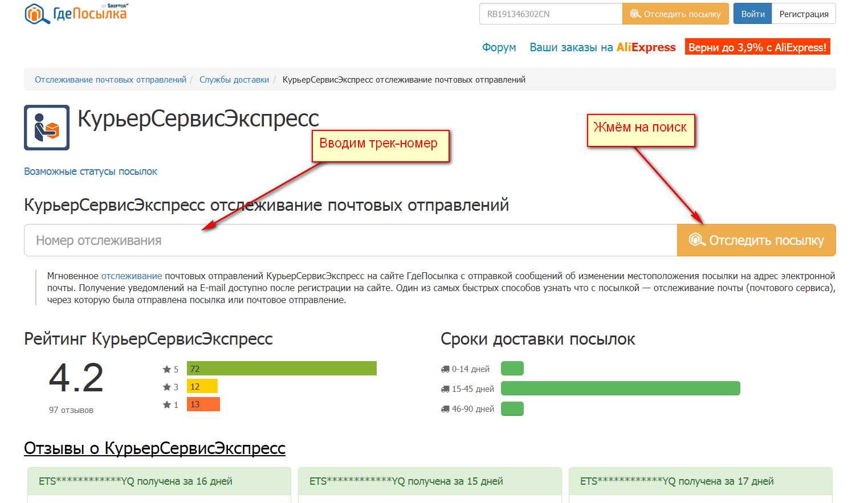Open the review получена за 16 дней
This screenshot has height=503, width=868.
click(136, 481)
